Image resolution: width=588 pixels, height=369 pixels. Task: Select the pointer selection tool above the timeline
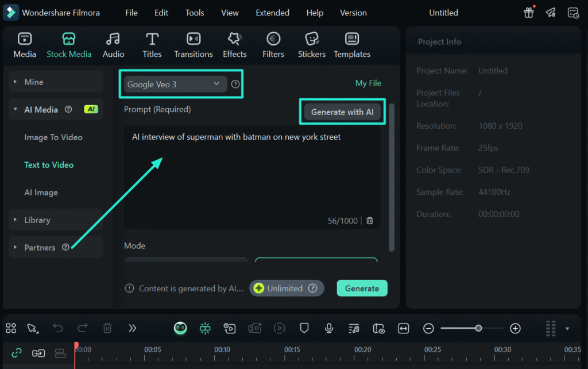point(33,328)
